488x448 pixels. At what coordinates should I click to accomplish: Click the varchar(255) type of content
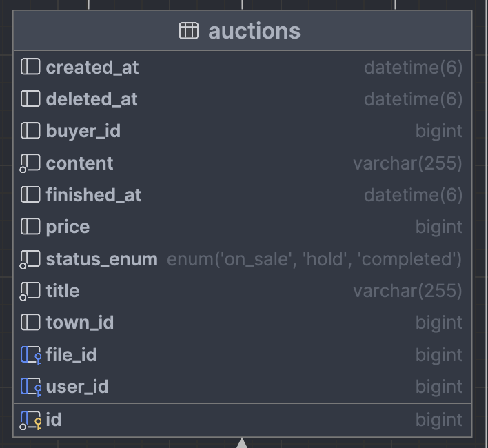pyautogui.click(x=407, y=163)
